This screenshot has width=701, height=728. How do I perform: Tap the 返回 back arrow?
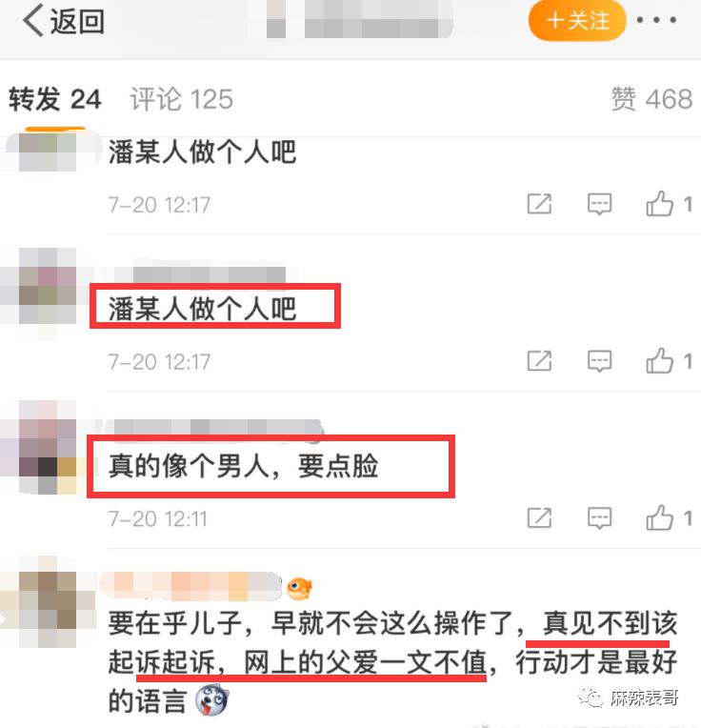tap(63, 20)
